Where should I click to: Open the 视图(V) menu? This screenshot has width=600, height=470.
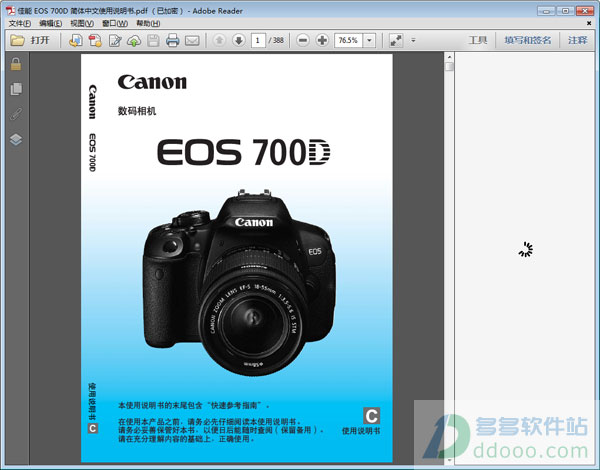[82, 23]
